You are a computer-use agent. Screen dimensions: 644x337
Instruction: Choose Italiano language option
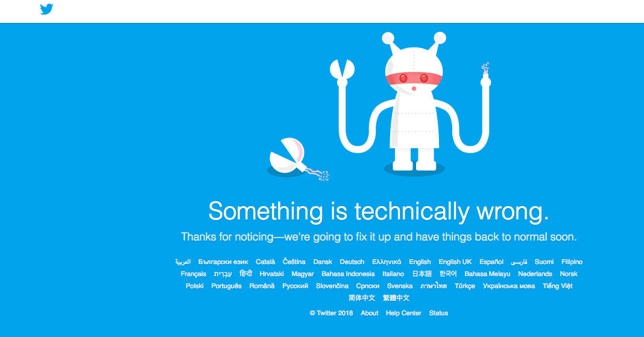[x=393, y=274]
